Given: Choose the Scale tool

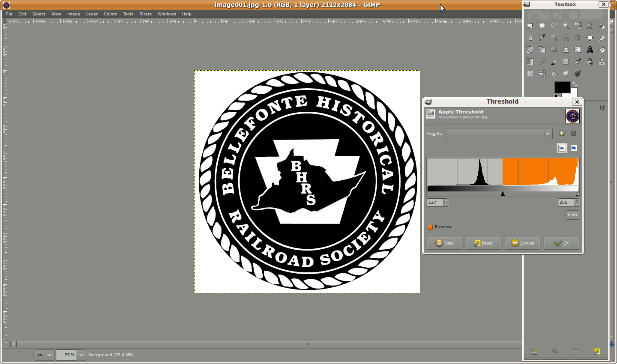Looking at the screenshot, I should pos(542,50).
